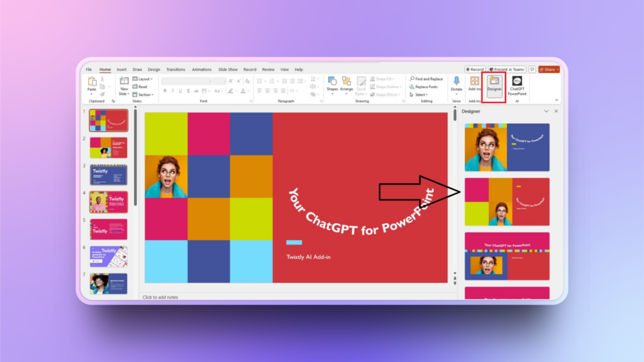The image size is (644, 362).
Task: Click the Copy icon in Clipboard group
Action: pyautogui.click(x=103, y=87)
